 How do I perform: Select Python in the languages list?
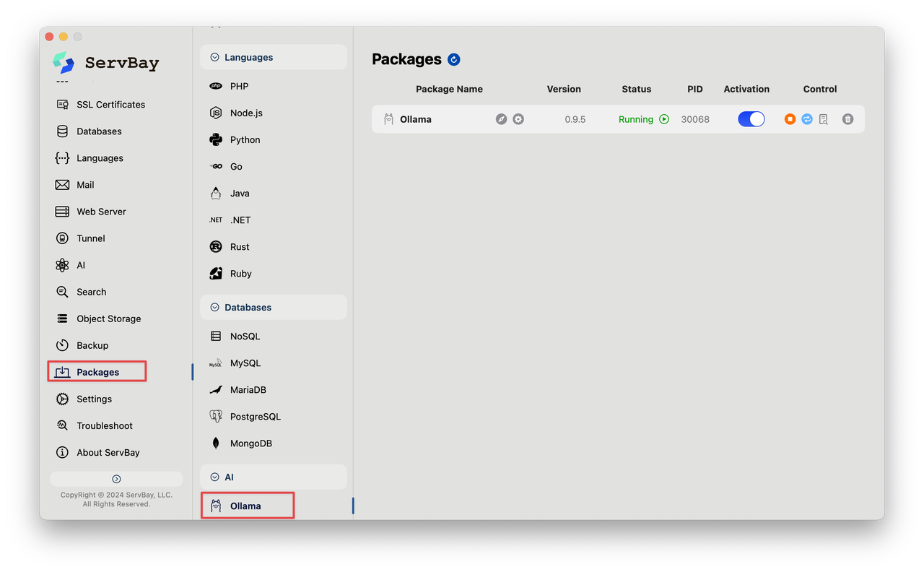point(245,140)
